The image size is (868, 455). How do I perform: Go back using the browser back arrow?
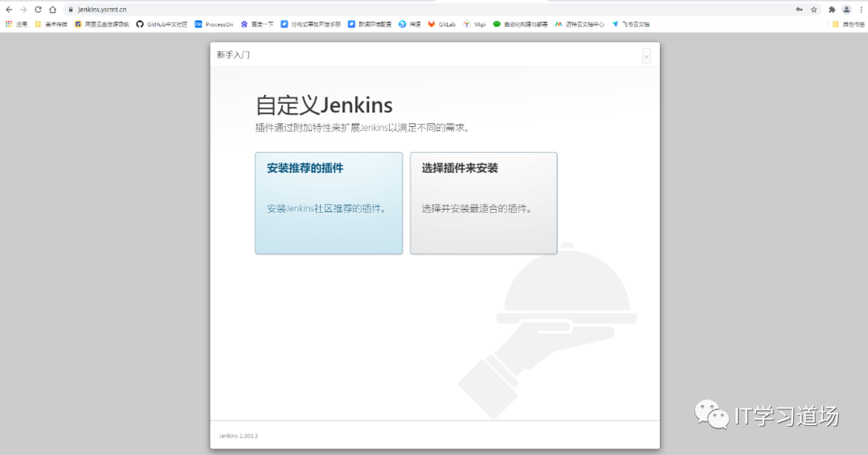tap(9, 10)
